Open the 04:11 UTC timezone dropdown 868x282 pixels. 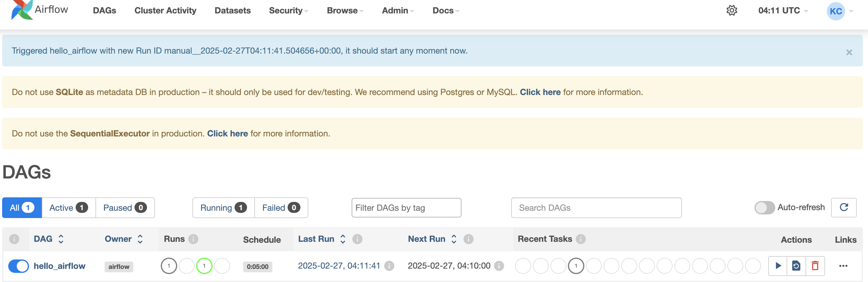[x=783, y=10]
